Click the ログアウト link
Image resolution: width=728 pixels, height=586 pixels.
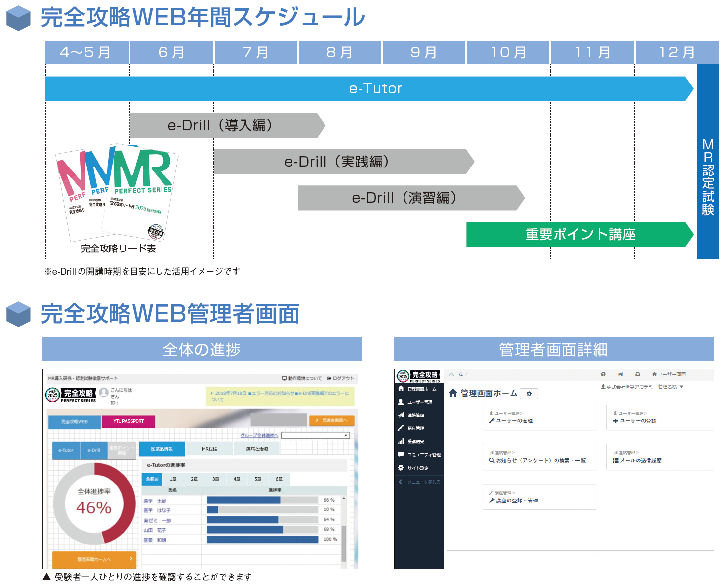(x=340, y=378)
